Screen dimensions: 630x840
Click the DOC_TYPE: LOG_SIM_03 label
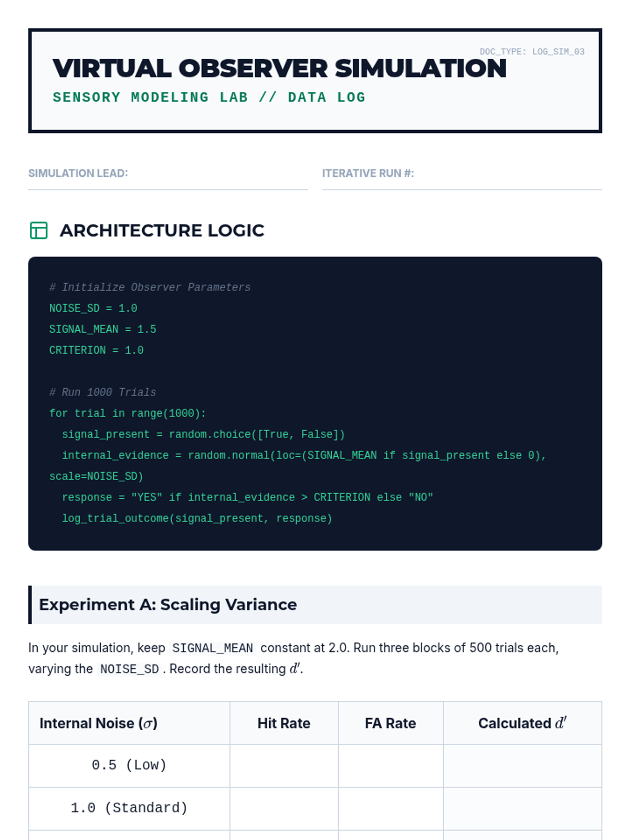(531, 51)
